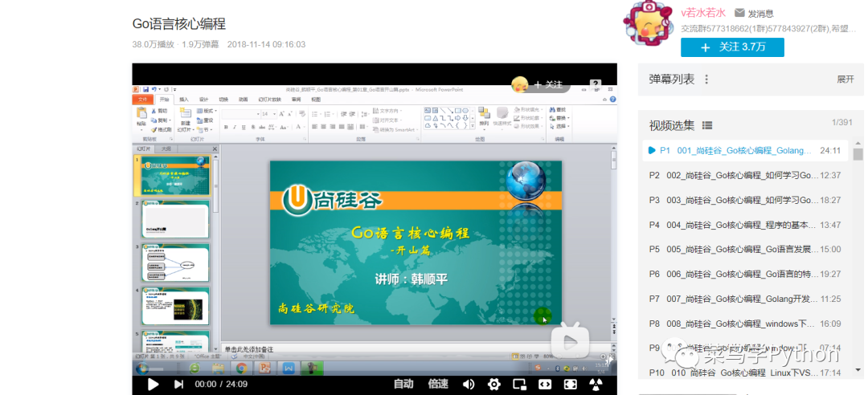Toggle playlist list view icon beside 视频选集
Image resolution: width=868 pixels, height=395 pixels.
click(707, 125)
